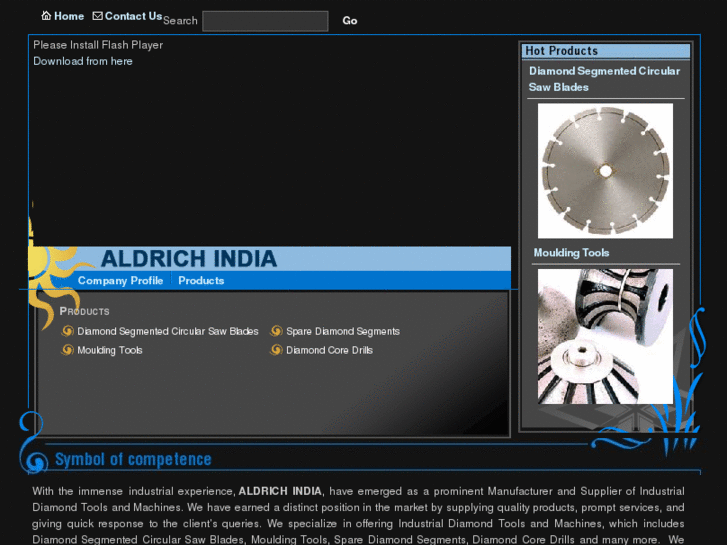Click the Symbol of competence heading
This screenshot has width=727, height=545.
tap(133, 459)
